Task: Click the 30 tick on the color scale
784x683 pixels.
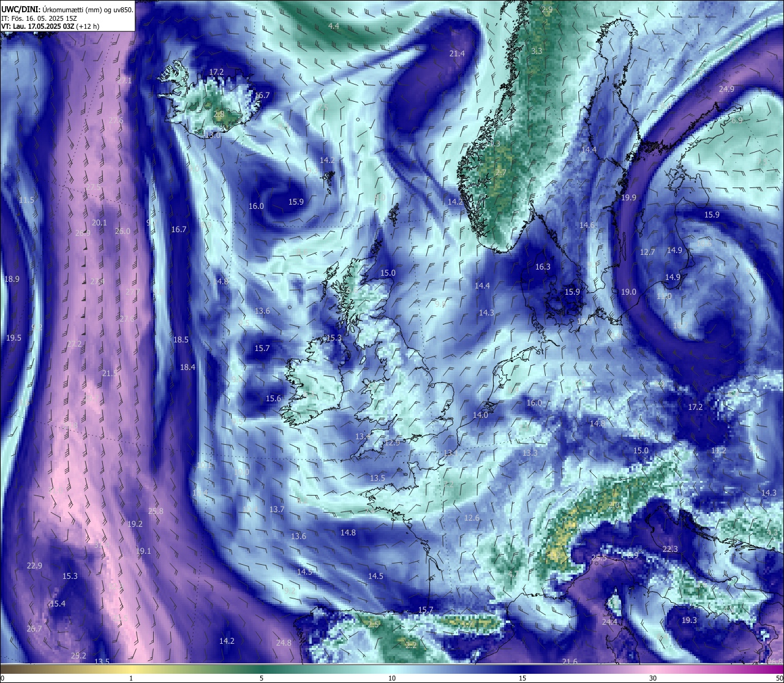Action: pyautogui.click(x=653, y=678)
